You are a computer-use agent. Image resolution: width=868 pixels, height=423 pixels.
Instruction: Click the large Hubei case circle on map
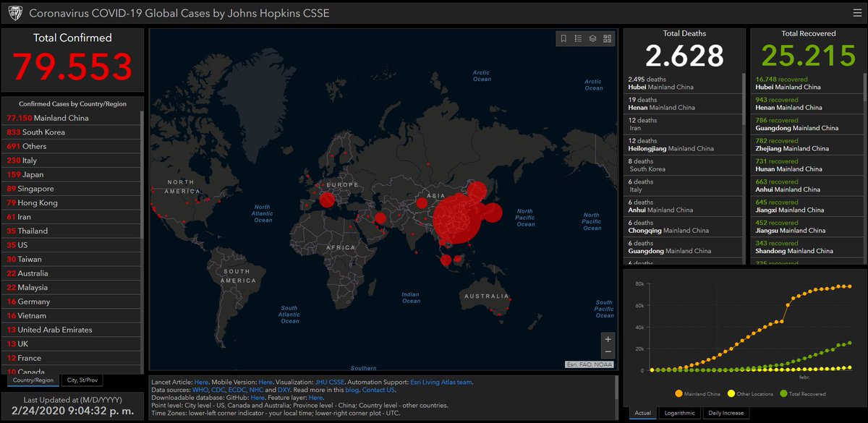(456, 221)
